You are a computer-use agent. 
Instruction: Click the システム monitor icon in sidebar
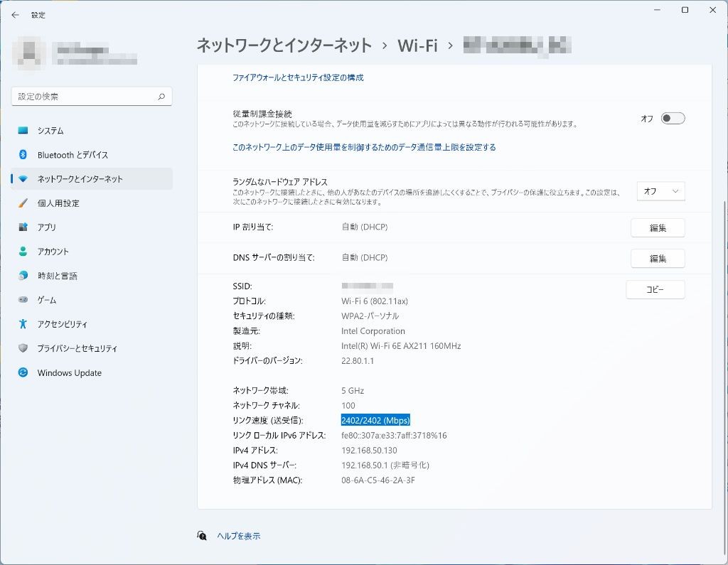pyautogui.click(x=23, y=131)
